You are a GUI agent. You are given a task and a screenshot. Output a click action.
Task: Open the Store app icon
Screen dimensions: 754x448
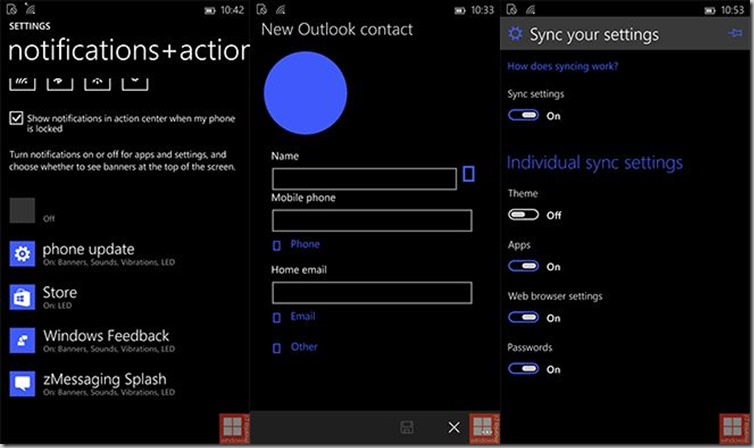tap(22, 297)
